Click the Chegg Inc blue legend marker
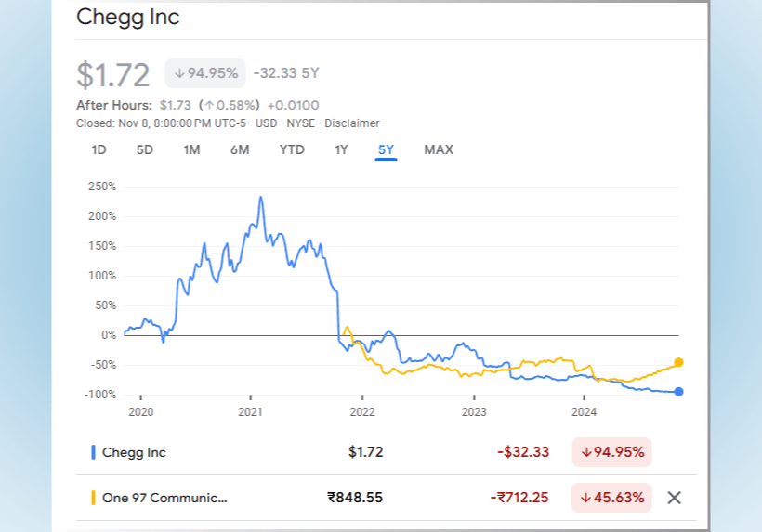This screenshot has height=532, width=762. coord(93,453)
